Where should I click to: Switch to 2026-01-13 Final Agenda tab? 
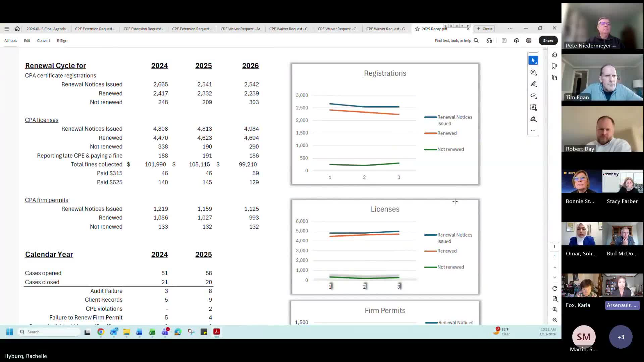pos(47,29)
